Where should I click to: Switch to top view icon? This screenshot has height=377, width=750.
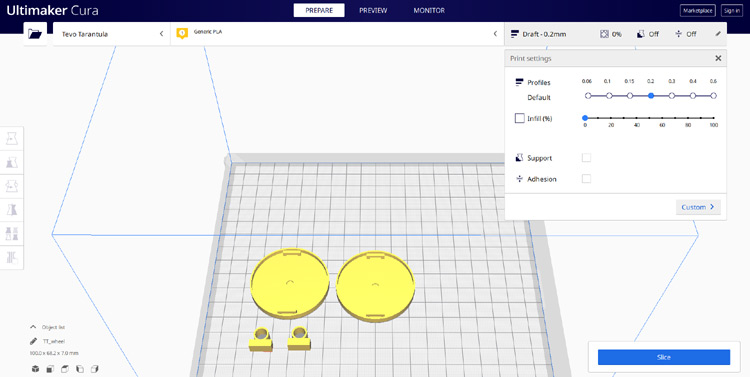pyautogui.click(x=65, y=369)
